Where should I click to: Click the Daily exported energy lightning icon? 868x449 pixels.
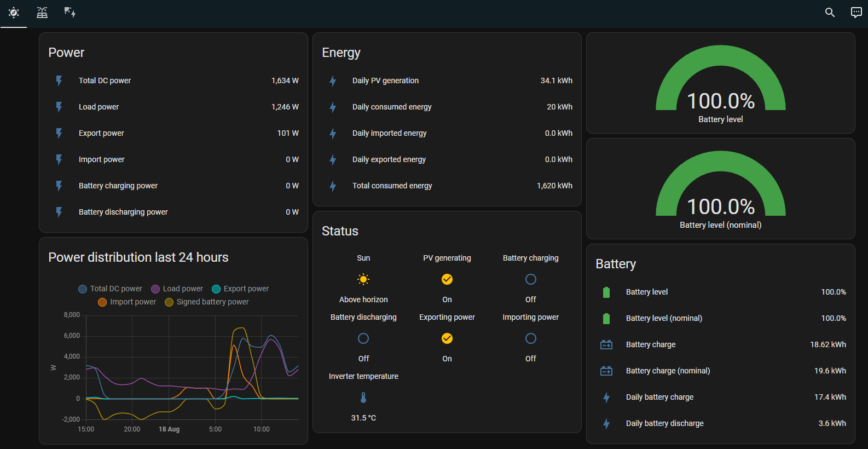click(x=333, y=160)
